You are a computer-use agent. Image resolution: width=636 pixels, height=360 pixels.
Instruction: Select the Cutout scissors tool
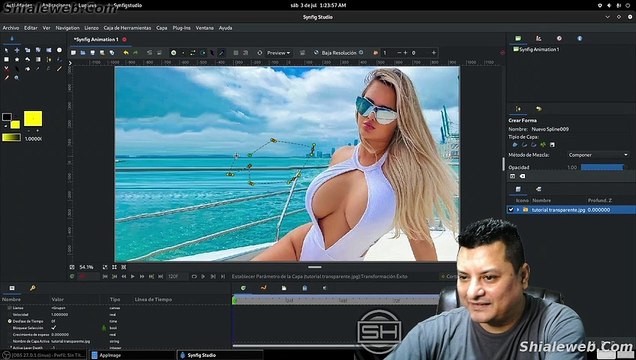(6, 69)
